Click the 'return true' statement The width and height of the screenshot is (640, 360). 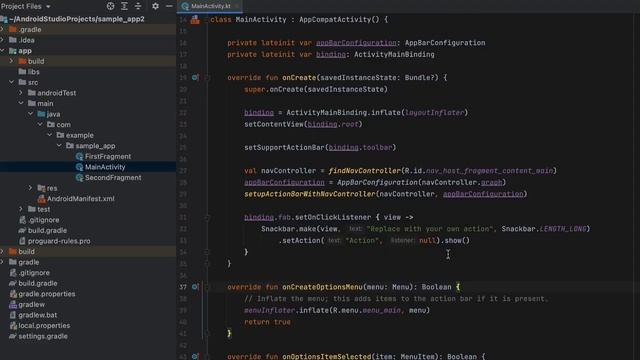[x=267, y=322]
